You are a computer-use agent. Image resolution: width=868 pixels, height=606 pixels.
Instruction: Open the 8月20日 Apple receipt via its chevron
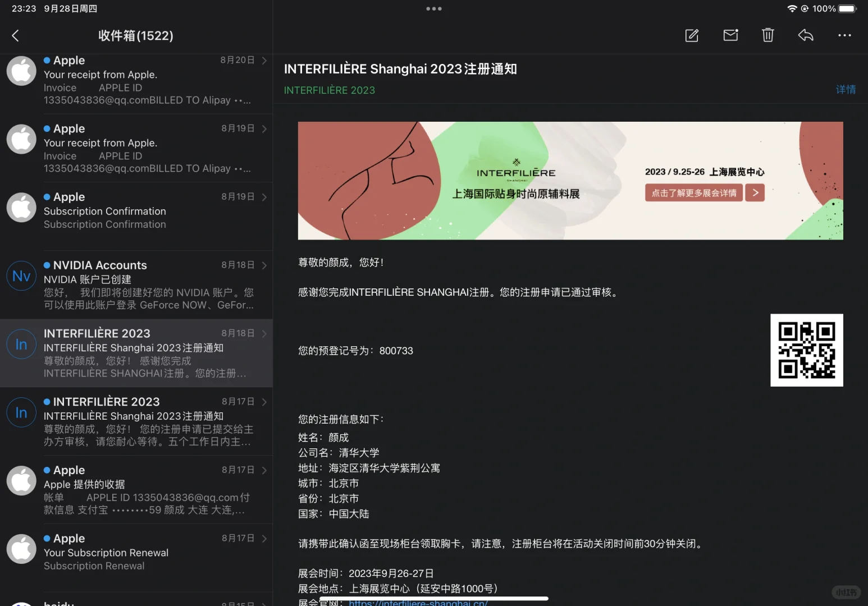point(263,60)
